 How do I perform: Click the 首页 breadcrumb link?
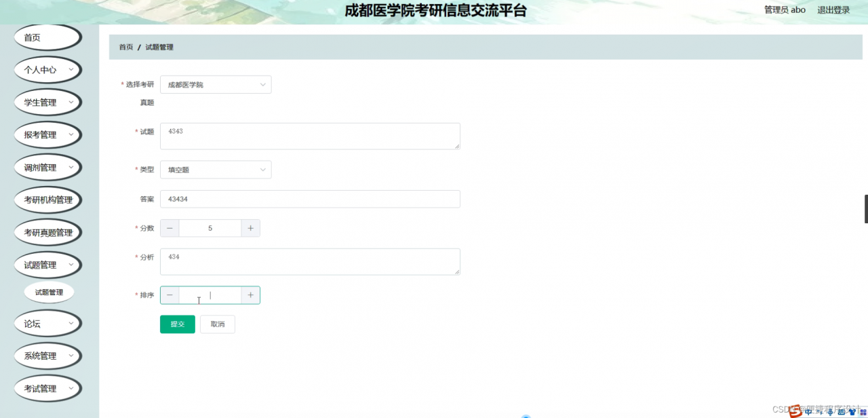125,47
